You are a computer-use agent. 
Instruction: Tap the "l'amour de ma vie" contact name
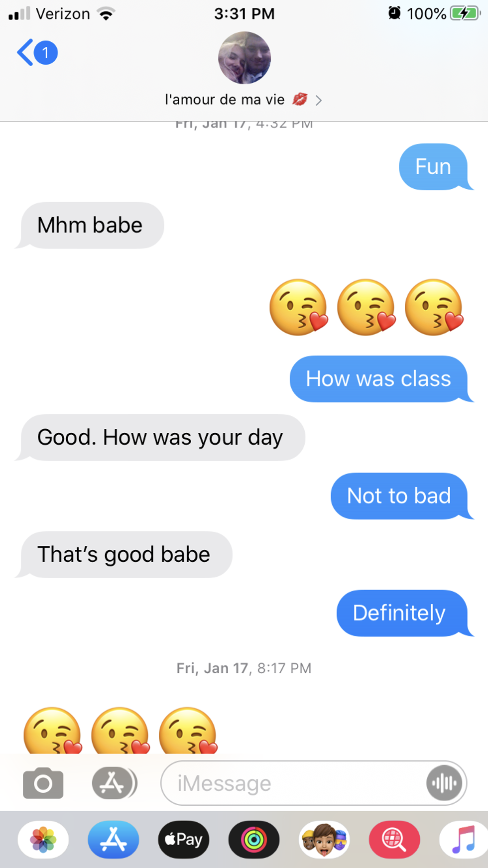[225, 100]
